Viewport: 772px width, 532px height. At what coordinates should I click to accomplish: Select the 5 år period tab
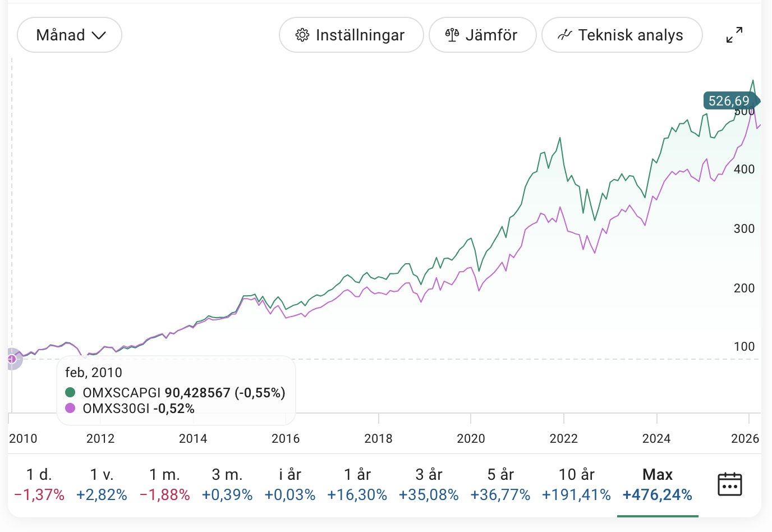500,484
